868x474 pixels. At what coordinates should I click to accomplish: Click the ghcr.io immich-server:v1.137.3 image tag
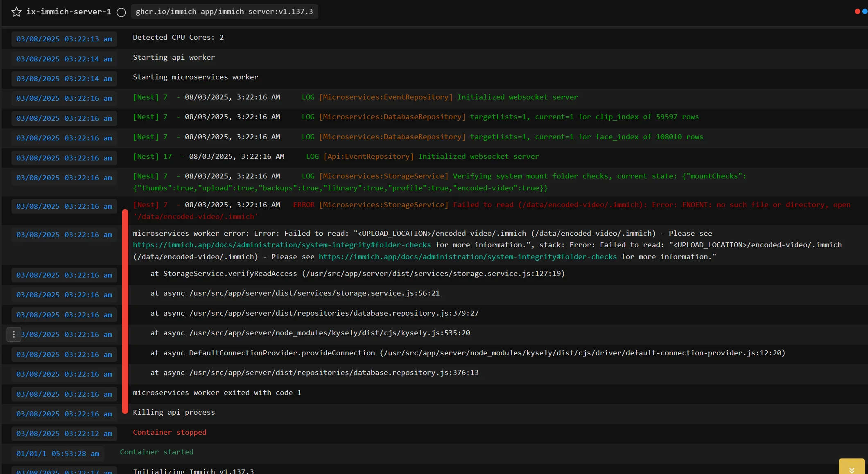[224, 11]
